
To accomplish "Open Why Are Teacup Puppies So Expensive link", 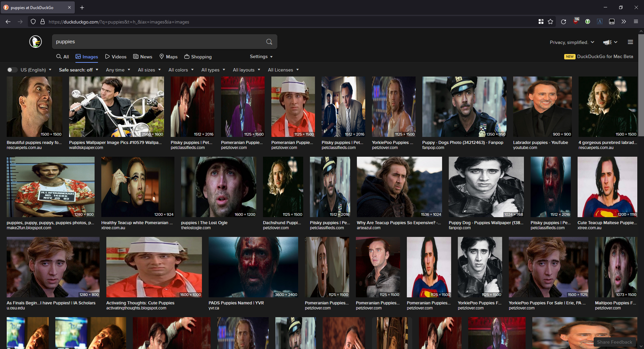I will pyautogui.click(x=399, y=222).
